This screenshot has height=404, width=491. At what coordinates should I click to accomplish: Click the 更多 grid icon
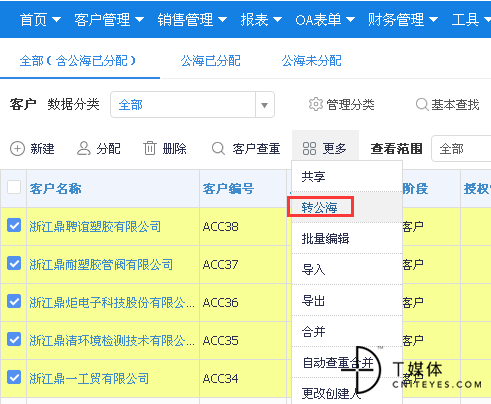(309, 149)
